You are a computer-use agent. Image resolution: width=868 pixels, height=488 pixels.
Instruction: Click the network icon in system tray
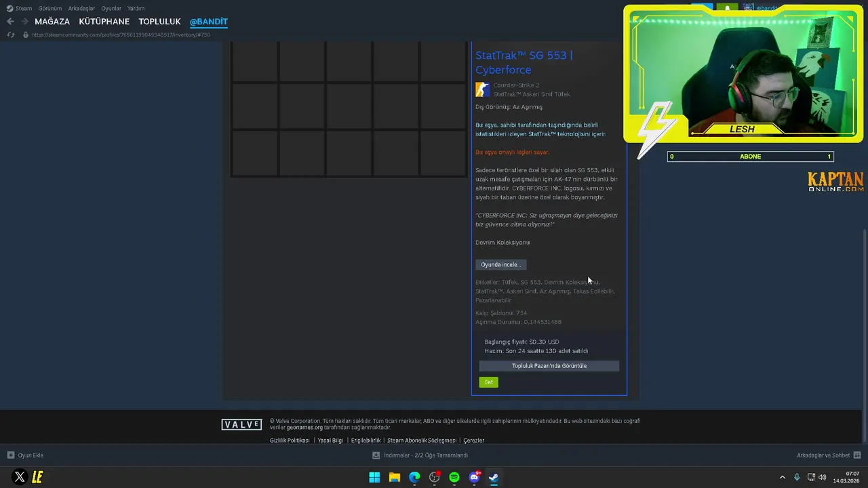coord(810,477)
